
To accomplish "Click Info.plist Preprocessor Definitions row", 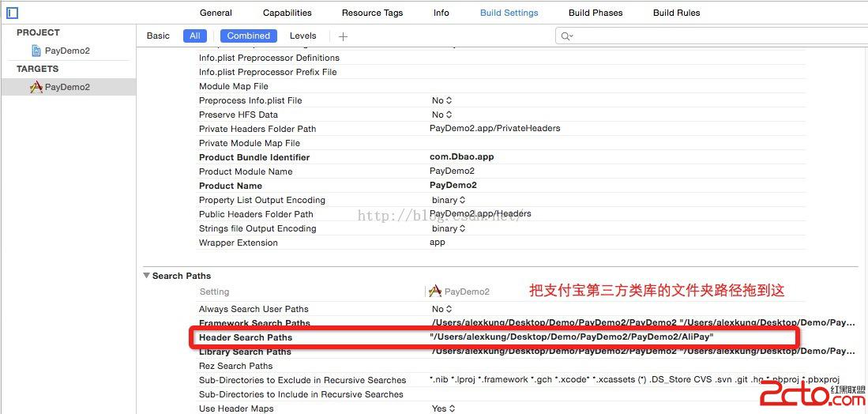I will [x=269, y=58].
